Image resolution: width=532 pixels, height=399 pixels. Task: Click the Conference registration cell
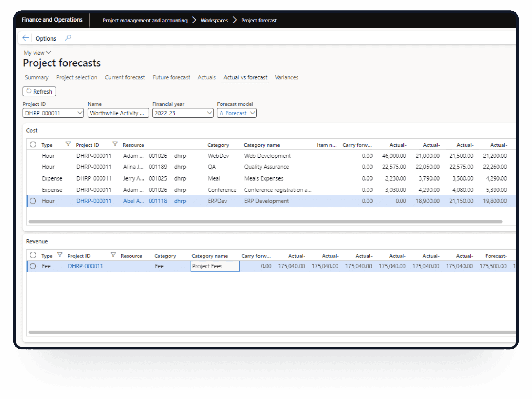point(278,190)
